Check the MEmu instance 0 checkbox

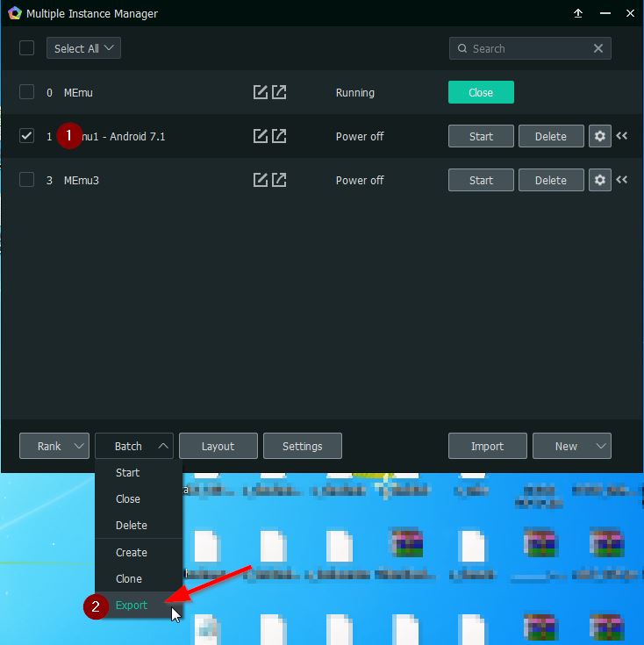click(26, 92)
